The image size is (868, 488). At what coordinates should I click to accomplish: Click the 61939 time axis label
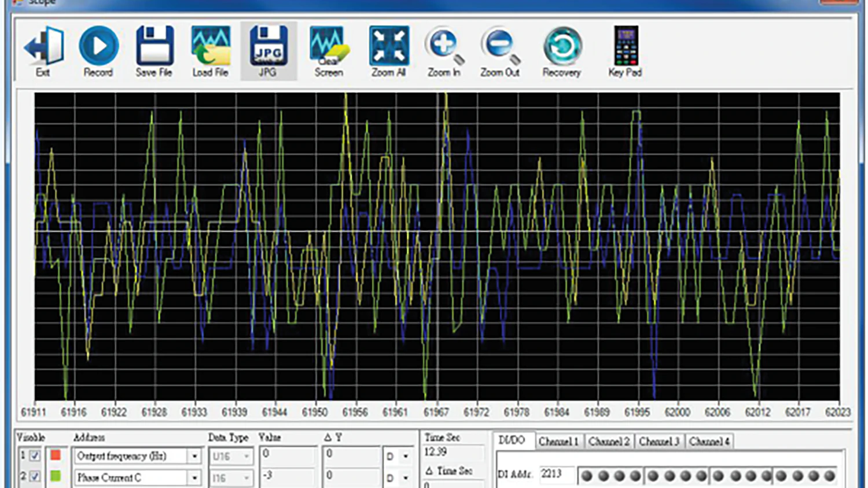pyautogui.click(x=234, y=412)
